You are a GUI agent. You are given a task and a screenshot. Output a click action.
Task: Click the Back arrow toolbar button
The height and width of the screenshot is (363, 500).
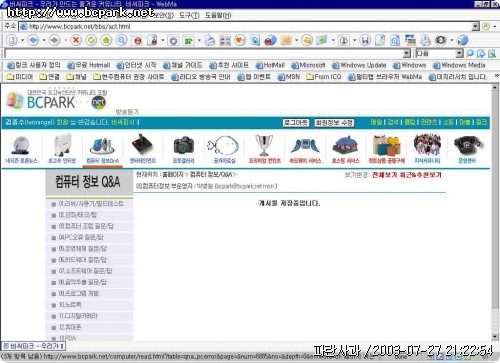[x=33, y=41]
